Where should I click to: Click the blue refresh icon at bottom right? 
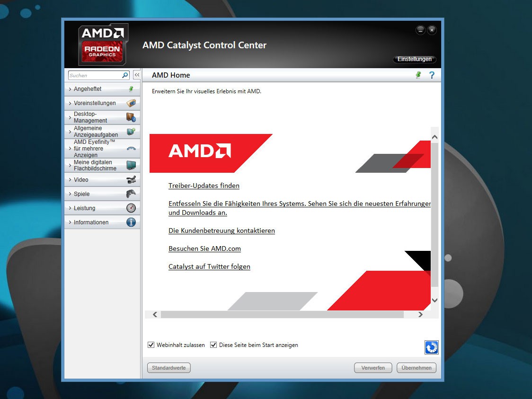tap(431, 347)
